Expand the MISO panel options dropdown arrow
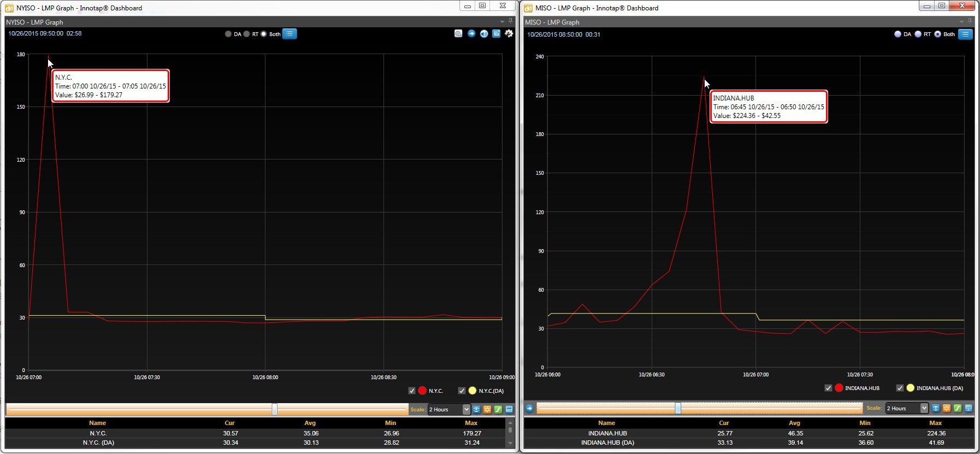Screen dimensions: 980x454 (x=961, y=21)
